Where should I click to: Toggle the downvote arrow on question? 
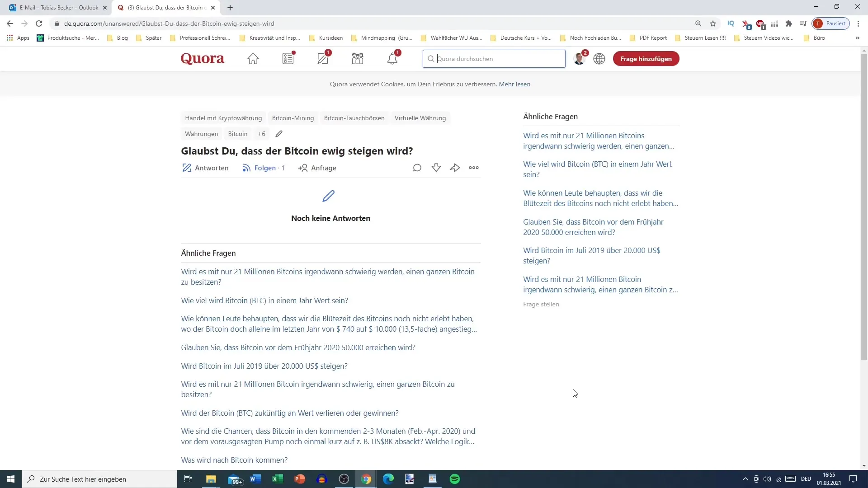[436, 168]
